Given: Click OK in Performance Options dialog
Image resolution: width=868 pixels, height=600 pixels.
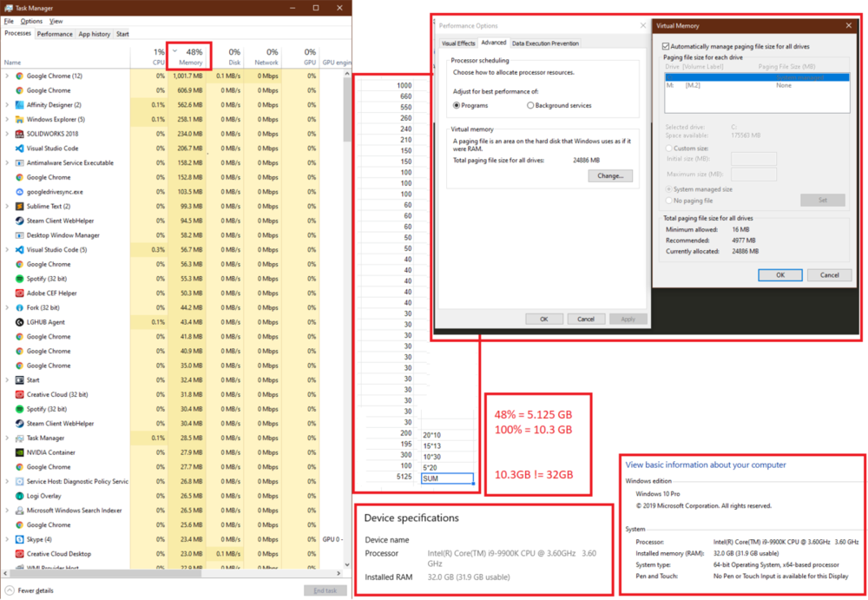Looking at the screenshot, I should pos(543,320).
